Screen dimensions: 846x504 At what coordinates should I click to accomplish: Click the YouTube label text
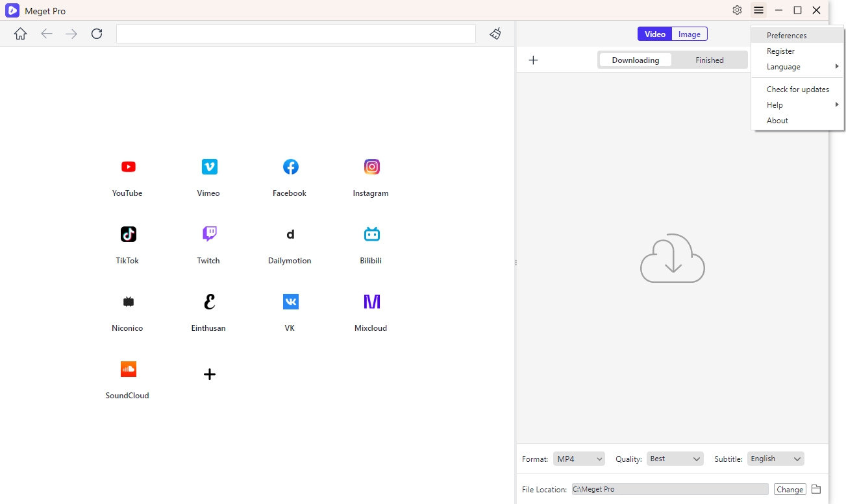127,193
